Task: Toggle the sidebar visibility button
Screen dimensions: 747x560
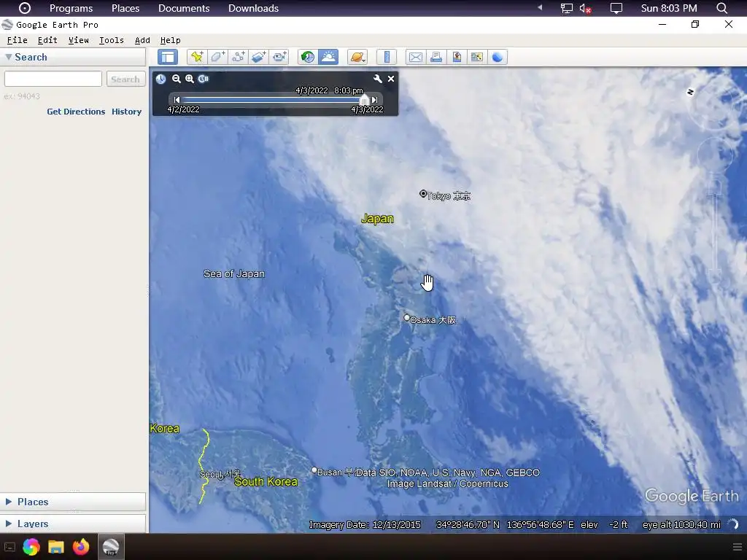Action: [x=168, y=57]
